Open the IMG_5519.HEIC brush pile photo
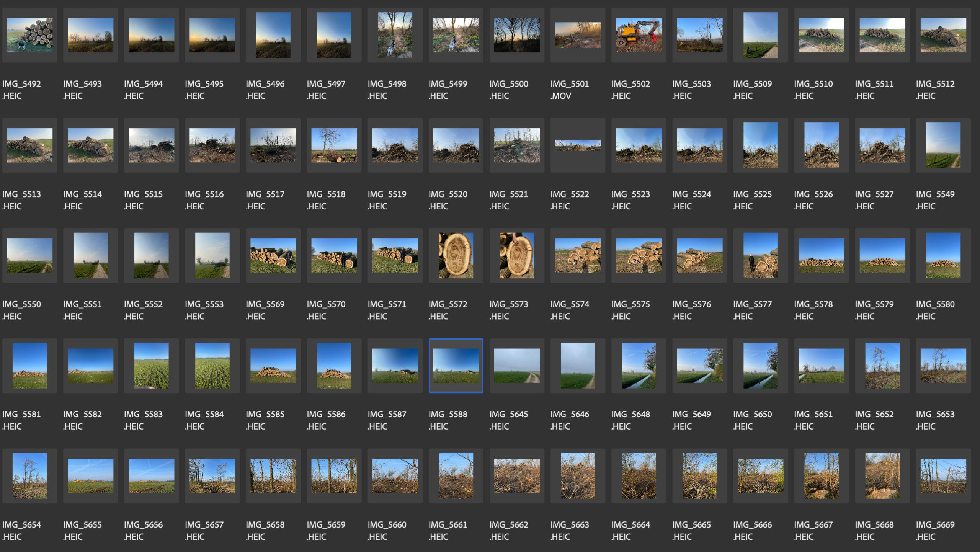 click(395, 145)
